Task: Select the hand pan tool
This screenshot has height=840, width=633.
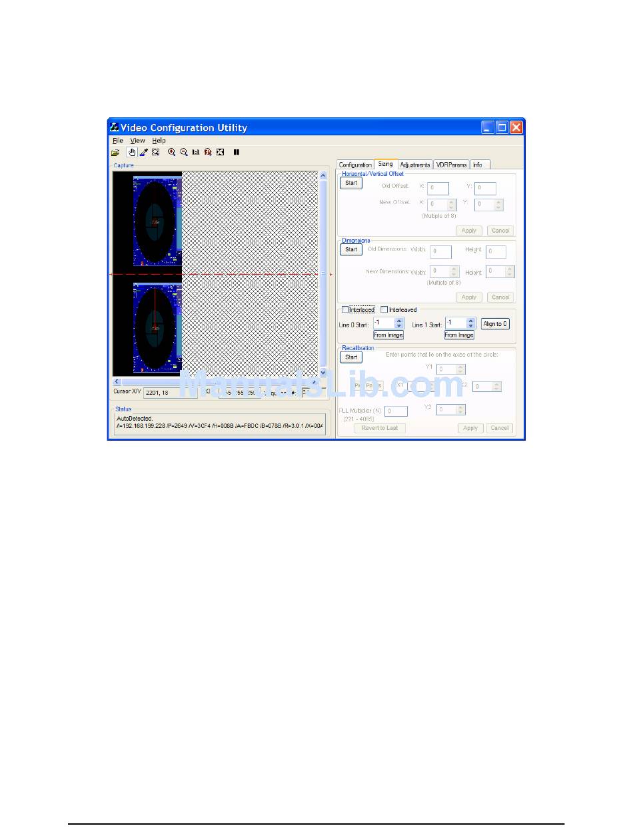Action: pyautogui.click(x=132, y=153)
